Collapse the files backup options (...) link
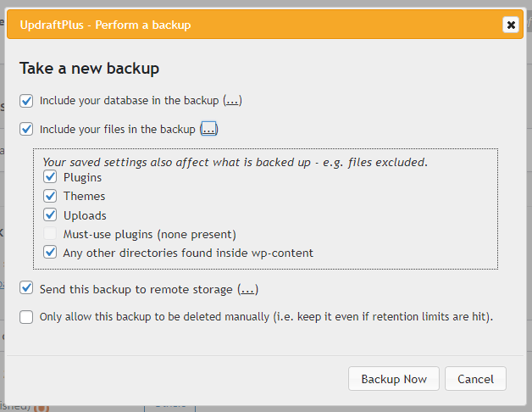Screen dimensions: 532x412 (208, 130)
